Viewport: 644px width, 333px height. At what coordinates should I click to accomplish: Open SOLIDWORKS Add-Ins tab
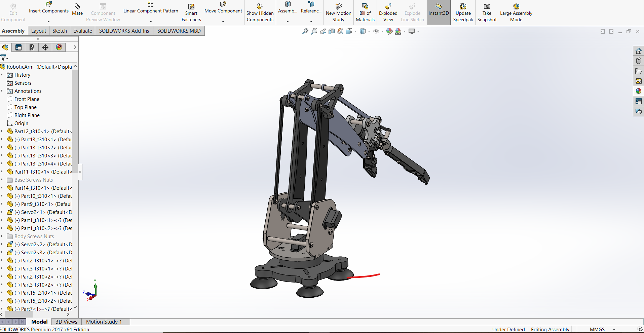(124, 31)
